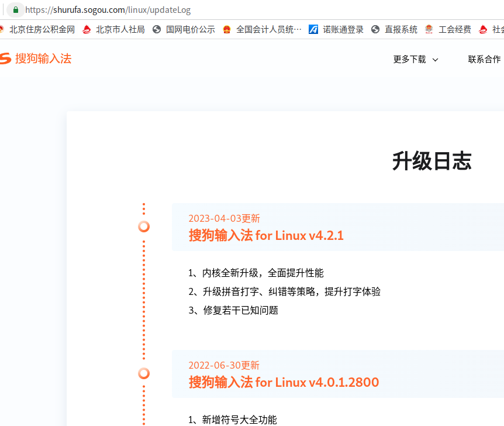Open the 全国会计人员统 bookmark
Viewport: 504px width, 426px height.
coord(269,30)
